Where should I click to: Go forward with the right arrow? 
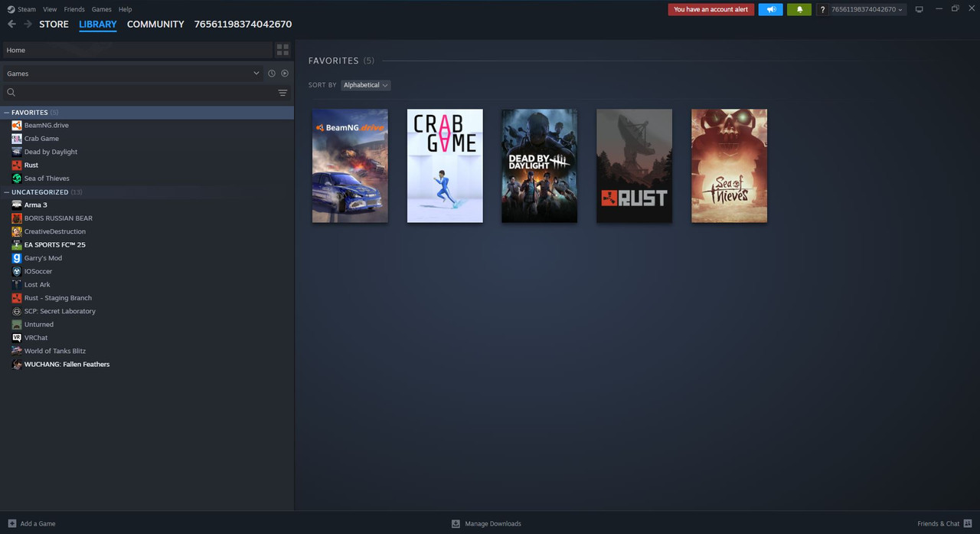(28, 25)
